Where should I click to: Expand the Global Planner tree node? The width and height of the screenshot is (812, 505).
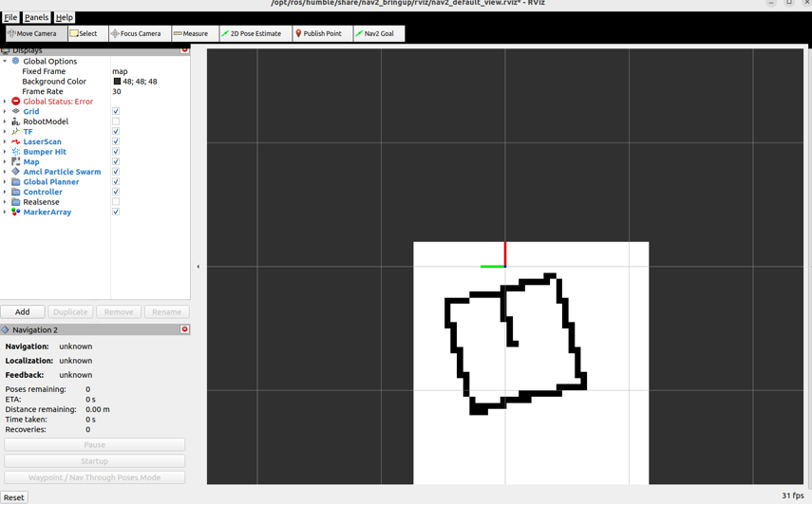5,182
